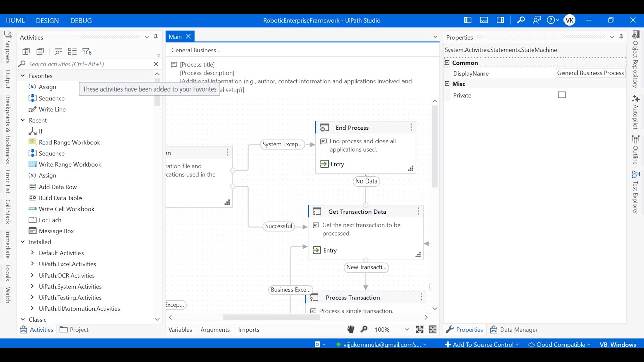This screenshot has width=644, height=362.
Task: Toggle the Private checkbox in Properties
Action: 562,95
